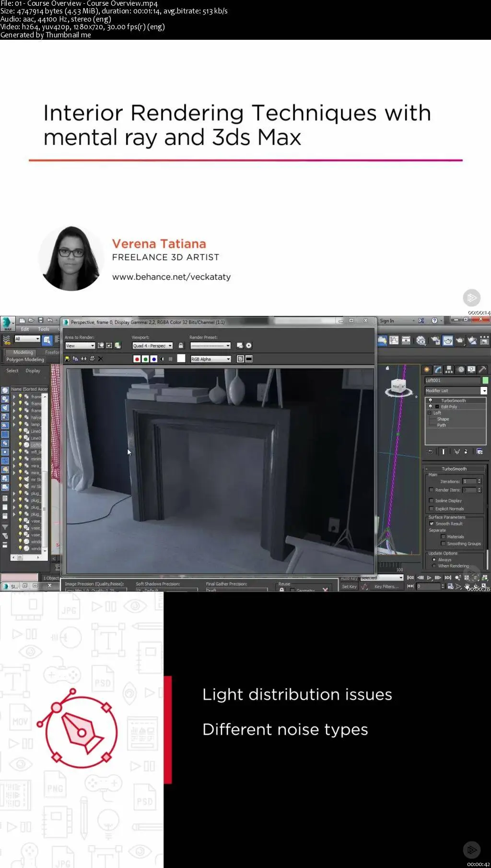Click the Loft001 object name field

[453, 380]
